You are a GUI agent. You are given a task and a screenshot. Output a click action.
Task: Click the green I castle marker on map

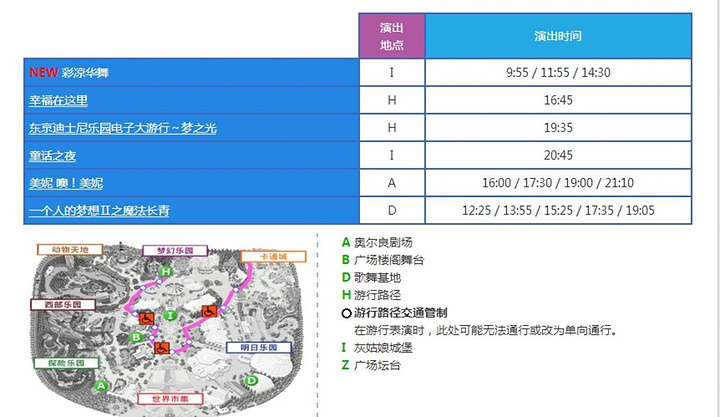click(171, 316)
